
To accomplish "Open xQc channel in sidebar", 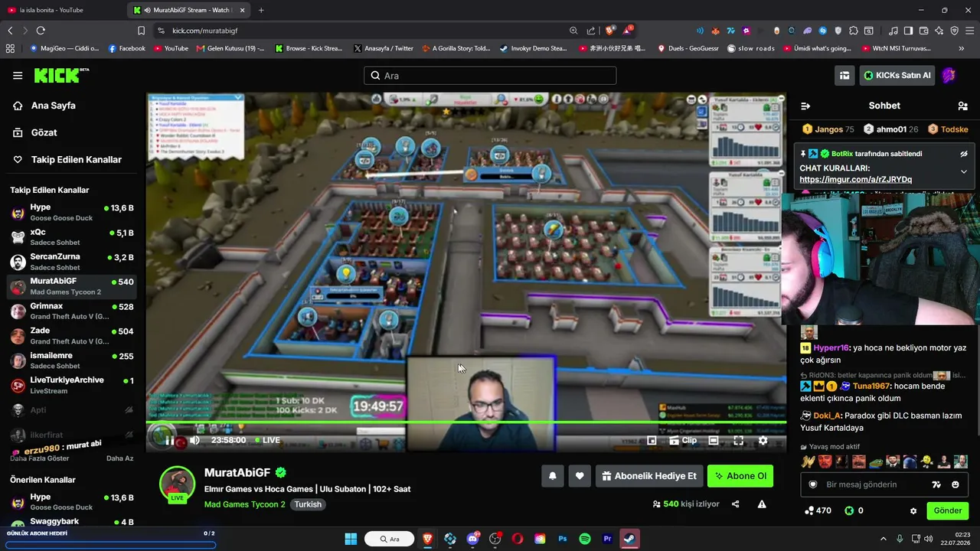I will pos(73,237).
